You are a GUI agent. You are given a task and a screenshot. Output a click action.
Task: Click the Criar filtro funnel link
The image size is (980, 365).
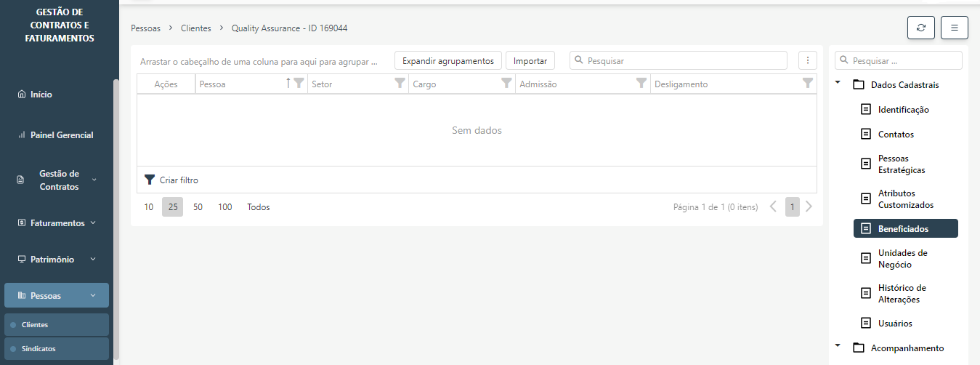pyautogui.click(x=171, y=180)
